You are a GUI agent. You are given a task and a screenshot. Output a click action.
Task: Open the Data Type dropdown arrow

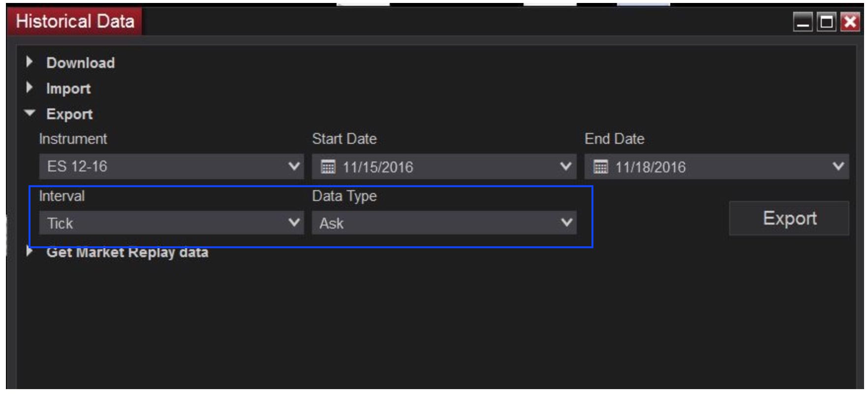pyautogui.click(x=566, y=223)
